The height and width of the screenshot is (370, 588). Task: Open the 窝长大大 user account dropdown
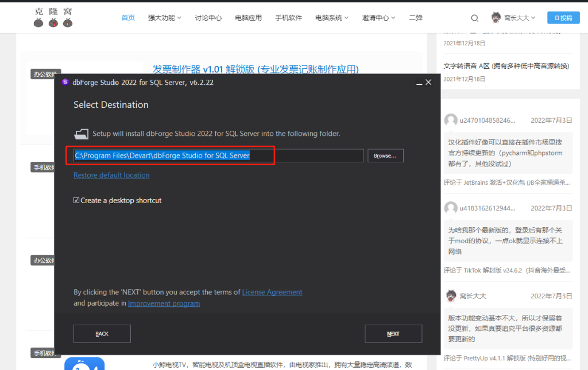pos(519,18)
